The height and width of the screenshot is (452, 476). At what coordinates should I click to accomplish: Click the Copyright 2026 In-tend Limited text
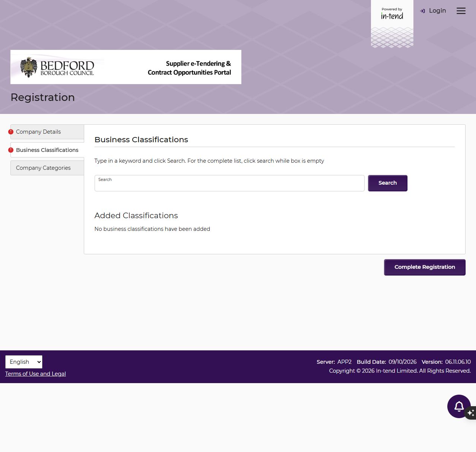pyautogui.click(x=400, y=371)
